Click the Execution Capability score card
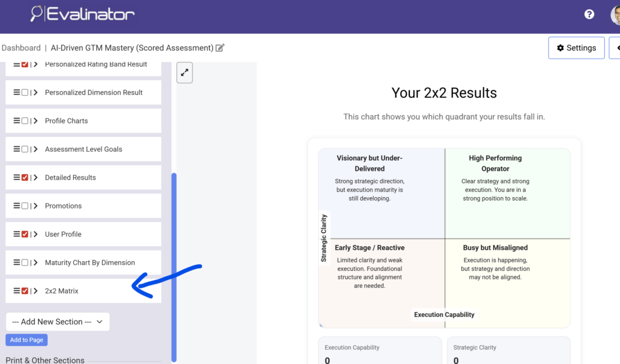Image resolution: width=620 pixels, height=364 pixels. pos(380,351)
